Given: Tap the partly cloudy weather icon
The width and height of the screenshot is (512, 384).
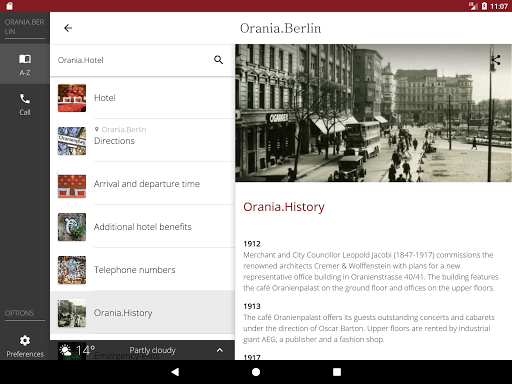Looking at the screenshot, I should tap(65, 350).
